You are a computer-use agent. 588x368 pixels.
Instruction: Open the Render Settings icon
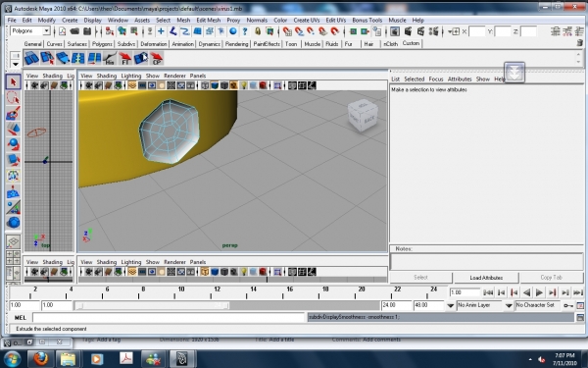pos(433,31)
